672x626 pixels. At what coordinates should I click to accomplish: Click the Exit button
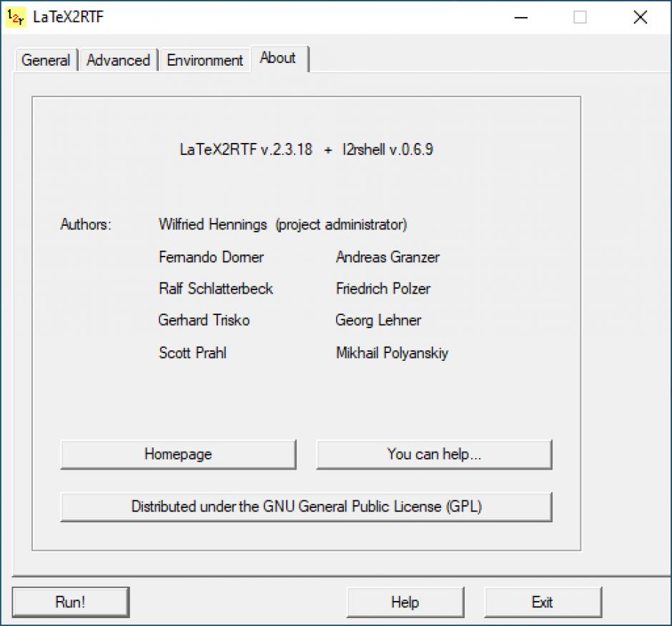click(543, 602)
